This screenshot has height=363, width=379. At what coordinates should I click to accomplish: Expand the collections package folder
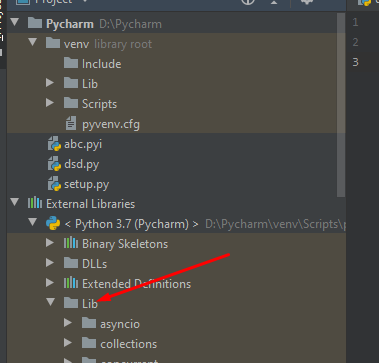click(x=68, y=343)
